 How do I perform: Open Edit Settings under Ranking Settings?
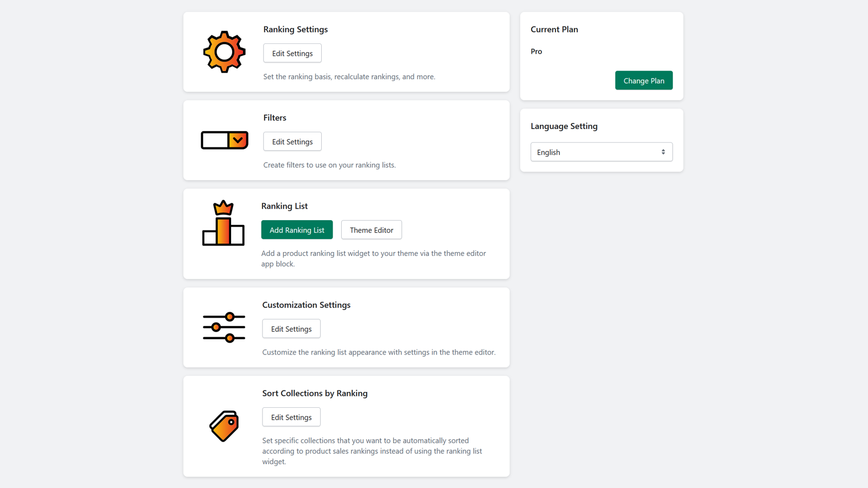pyautogui.click(x=292, y=53)
